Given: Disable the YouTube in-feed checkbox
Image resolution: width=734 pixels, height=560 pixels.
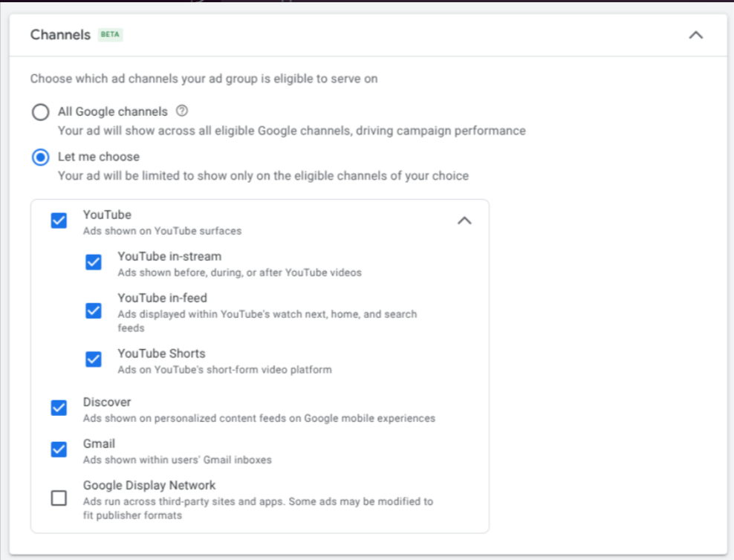Looking at the screenshot, I should (x=94, y=310).
